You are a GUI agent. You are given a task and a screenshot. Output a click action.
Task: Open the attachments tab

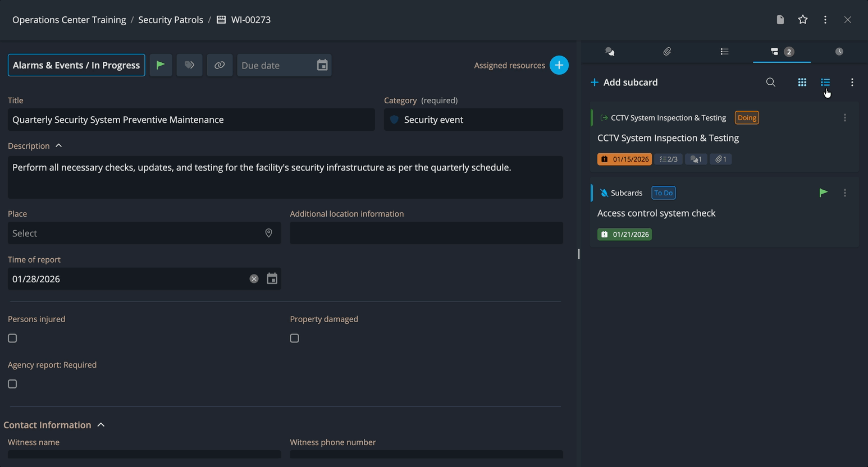[x=667, y=52]
